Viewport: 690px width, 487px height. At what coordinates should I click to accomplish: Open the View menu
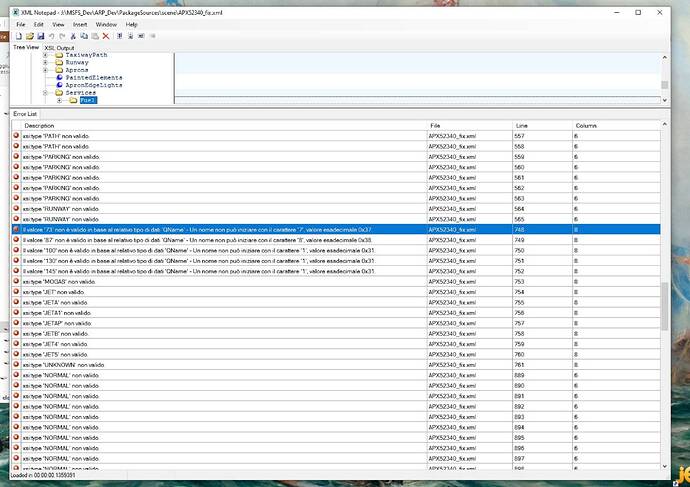[58, 25]
